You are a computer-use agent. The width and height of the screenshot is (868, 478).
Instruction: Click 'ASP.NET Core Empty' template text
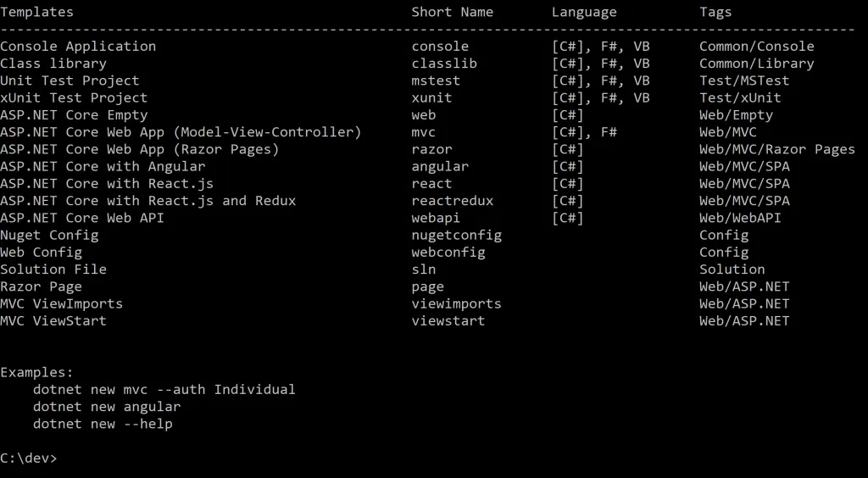pyautogui.click(x=74, y=114)
